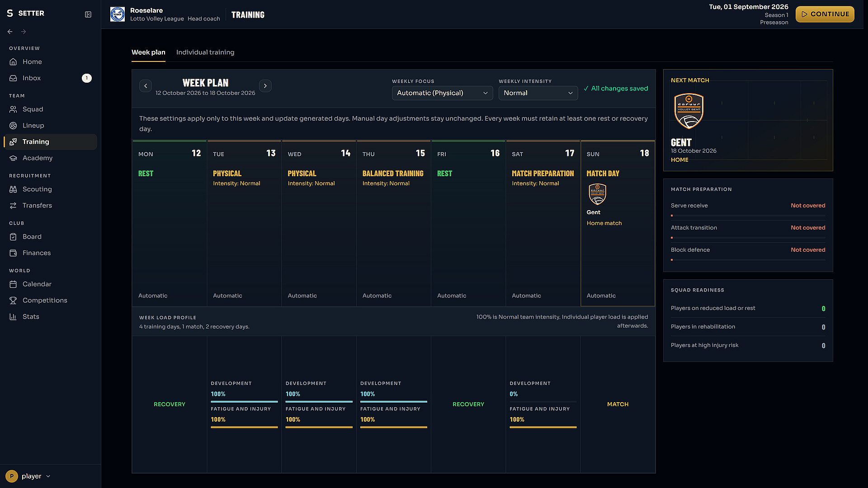Select the Week plan tab
The height and width of the screenshot is (488, 868).
pyautogui.click(x=148, y=52)
